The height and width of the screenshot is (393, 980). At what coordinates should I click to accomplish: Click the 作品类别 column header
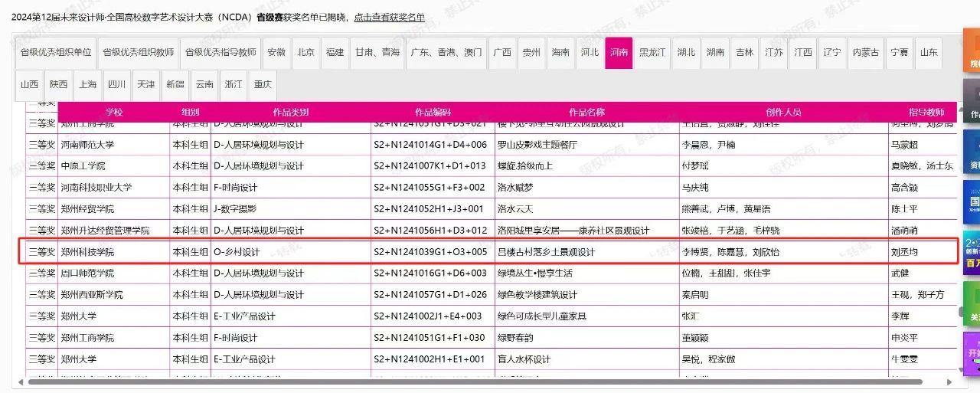pyautogui.click(x=291, y=112)
